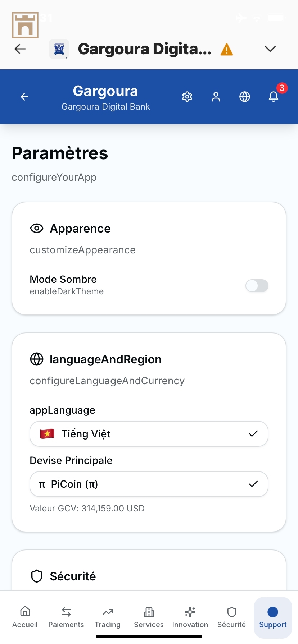Open the Services tab
Image resolution: width=298 pixels, height=644 pixels.
pos(149,617)
